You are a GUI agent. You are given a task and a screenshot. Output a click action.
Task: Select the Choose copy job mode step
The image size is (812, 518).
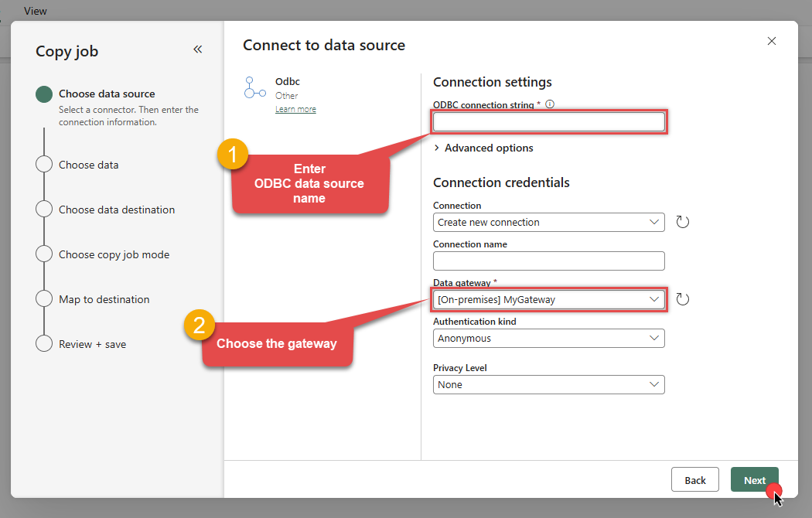tap(44, 254)
